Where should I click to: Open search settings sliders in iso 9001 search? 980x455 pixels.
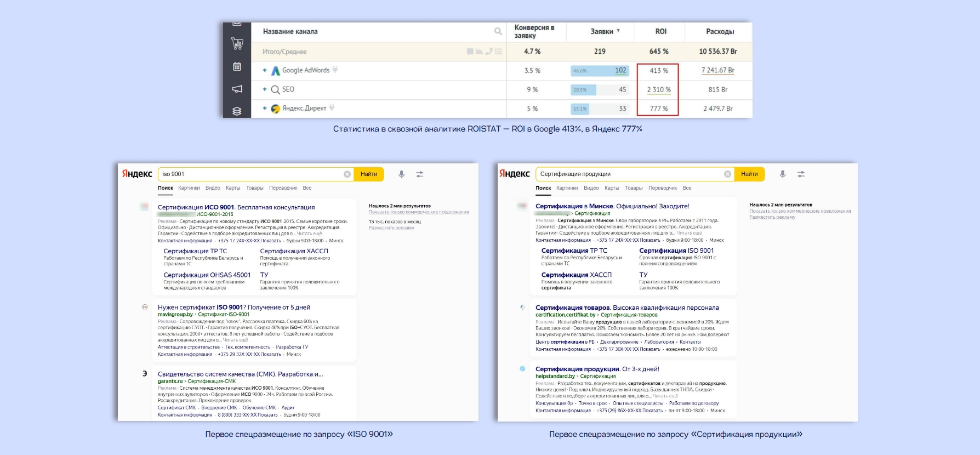[419, 174]
